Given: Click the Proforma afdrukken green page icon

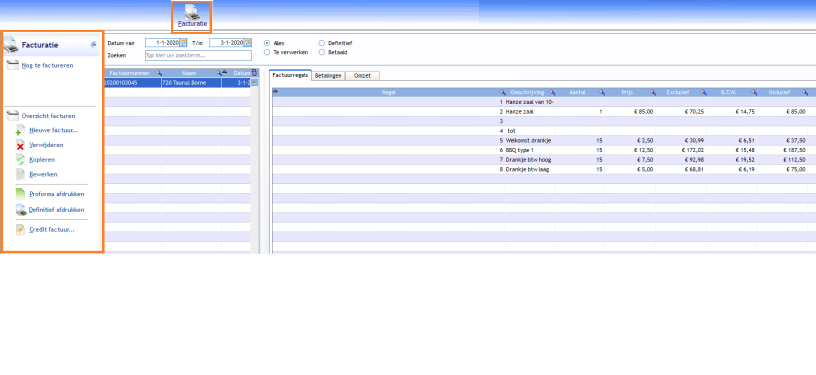Looking at the screenshot, I should click(20, 195).
